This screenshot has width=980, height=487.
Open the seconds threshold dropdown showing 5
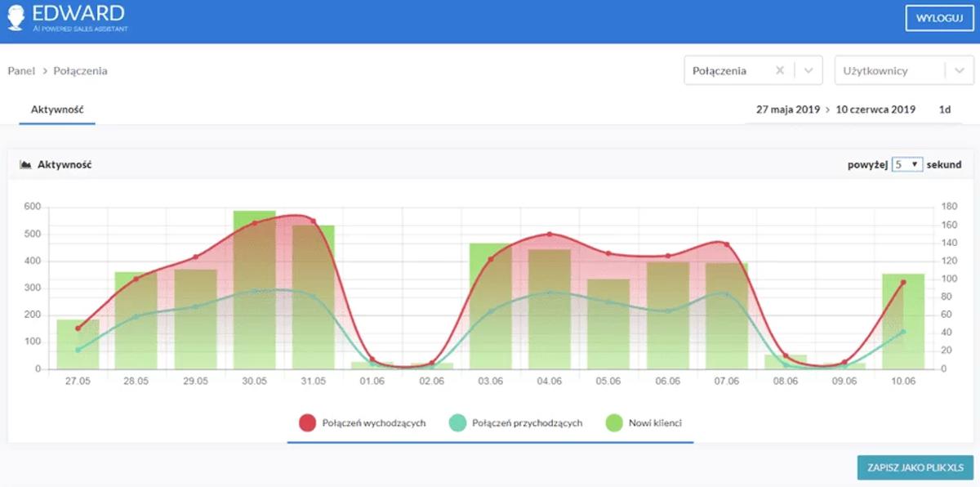coord(907,164)
